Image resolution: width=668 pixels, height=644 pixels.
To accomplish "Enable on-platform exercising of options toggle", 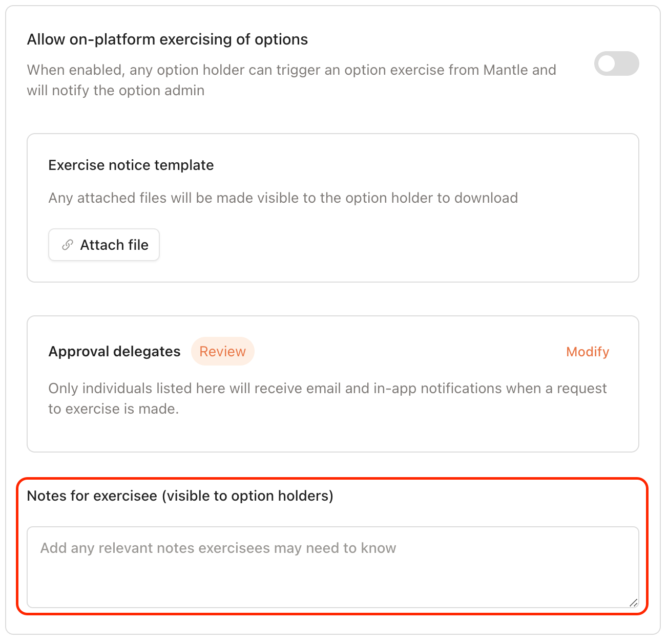I will pyautogui.click(x=616, y=63).
